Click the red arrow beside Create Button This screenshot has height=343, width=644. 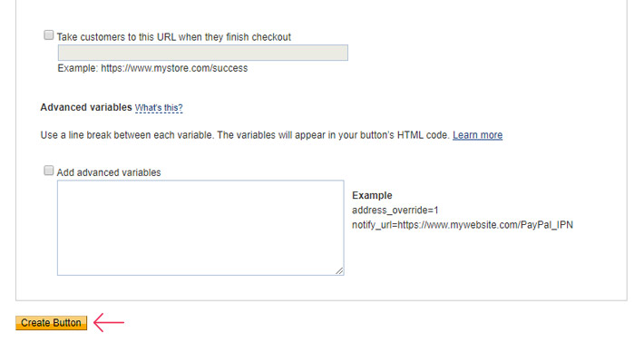(109, 322)
